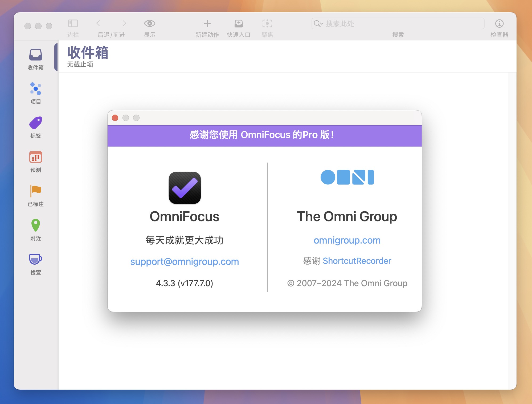Select 收件箱 in the sidebar

click(35, 59)
